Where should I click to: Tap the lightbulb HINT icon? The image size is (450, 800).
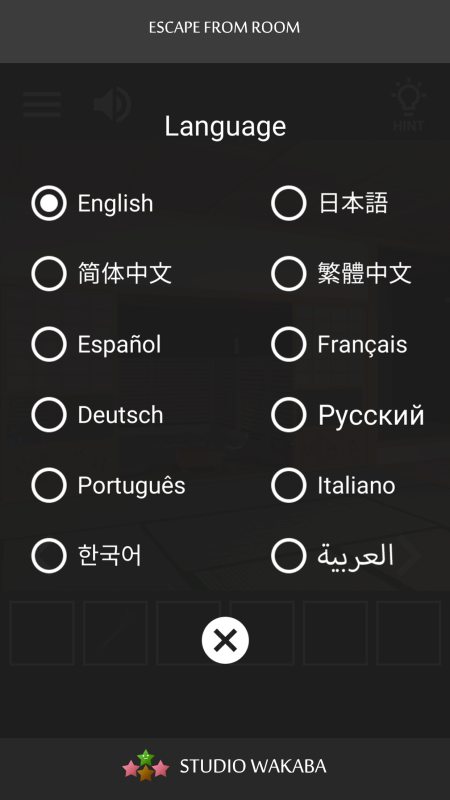[408, 105]
